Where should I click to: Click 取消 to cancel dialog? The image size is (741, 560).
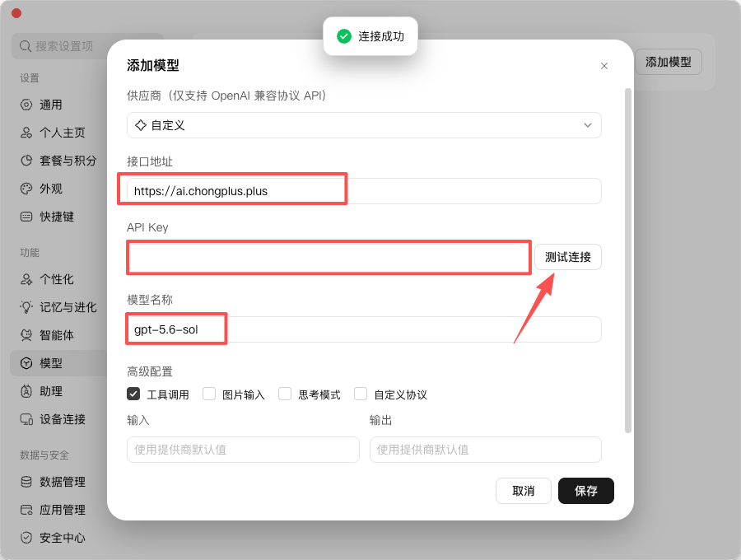pyautogui.click(x=523, y=491)
